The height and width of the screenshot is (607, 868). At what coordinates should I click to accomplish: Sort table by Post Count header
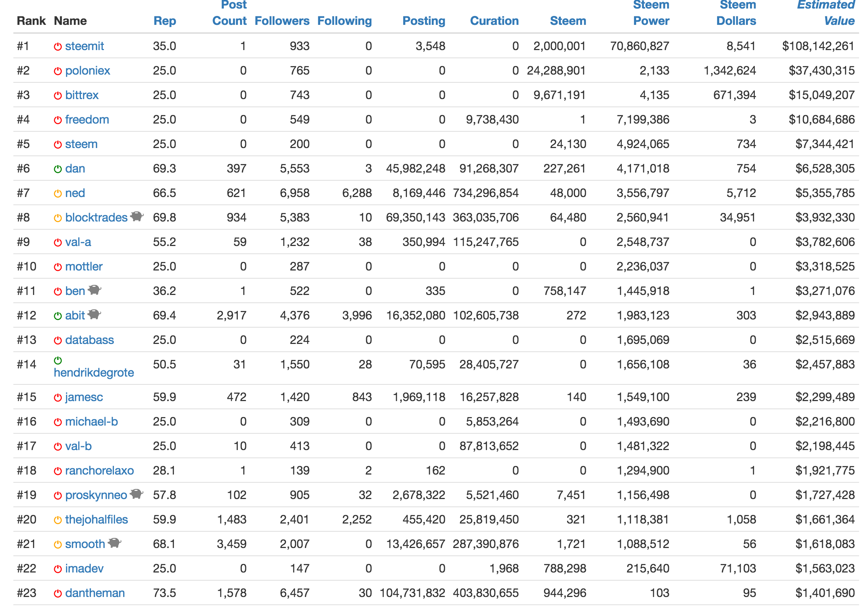pos(230,13)
